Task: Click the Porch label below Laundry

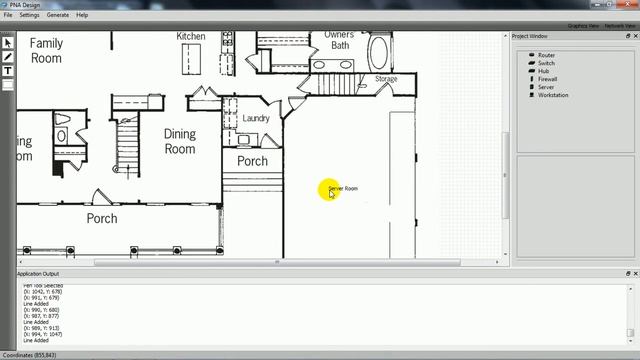Action: pos(252,161)
